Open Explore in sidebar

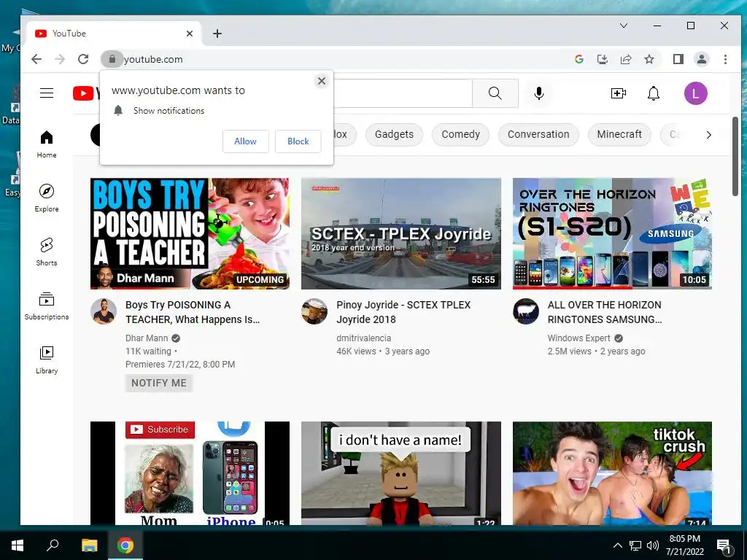47,198
